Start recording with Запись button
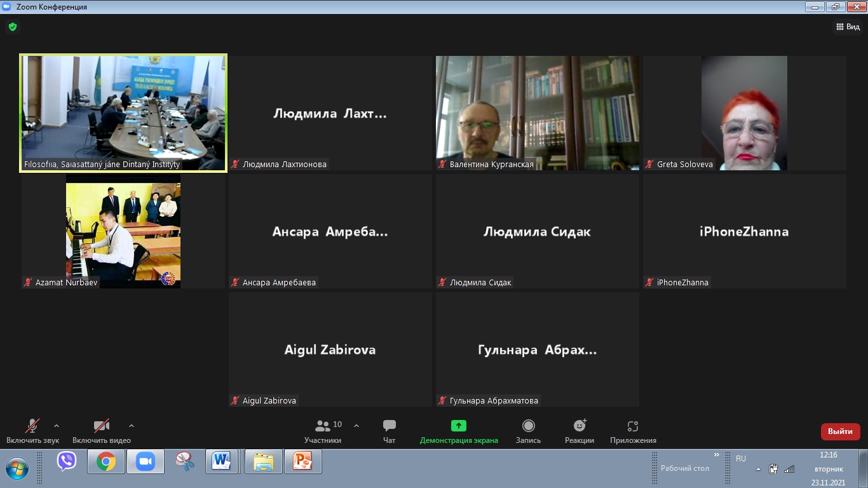 [528, 431]
